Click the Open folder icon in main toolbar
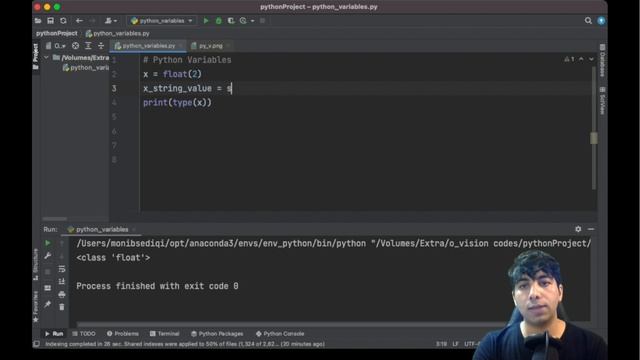The width and height of the screenshot is (640, 360). (x=38, y=21)
